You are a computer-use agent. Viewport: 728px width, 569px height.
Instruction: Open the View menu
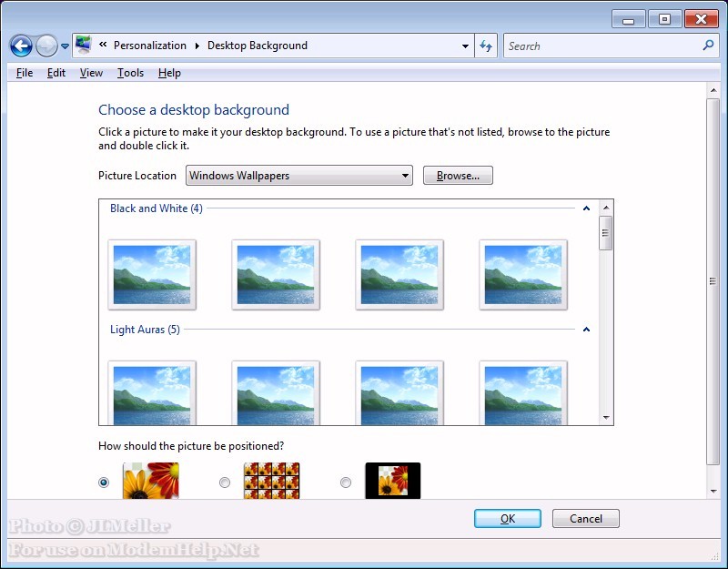(91, 73)
